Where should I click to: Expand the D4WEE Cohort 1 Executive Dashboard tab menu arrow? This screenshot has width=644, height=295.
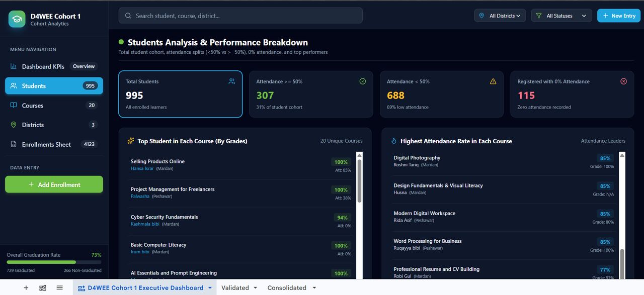(210, 288)
